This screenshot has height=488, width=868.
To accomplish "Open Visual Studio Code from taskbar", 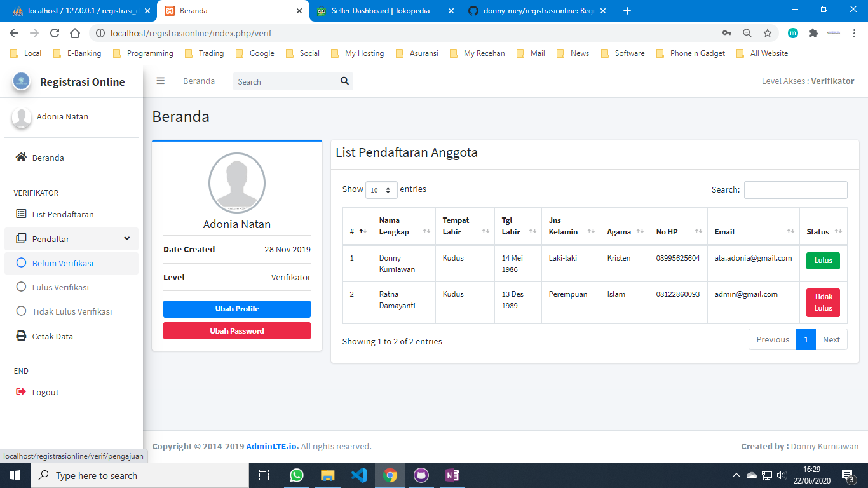I will [x=358, y=475].
